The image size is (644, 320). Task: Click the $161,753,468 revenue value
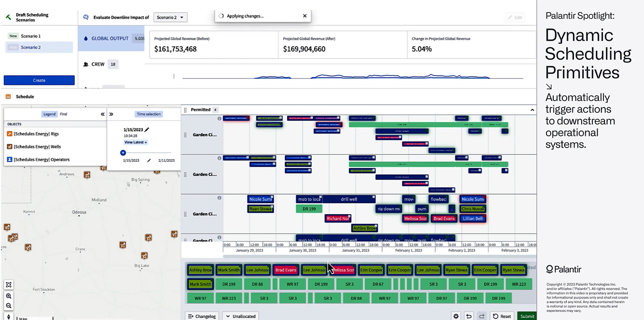176,49
